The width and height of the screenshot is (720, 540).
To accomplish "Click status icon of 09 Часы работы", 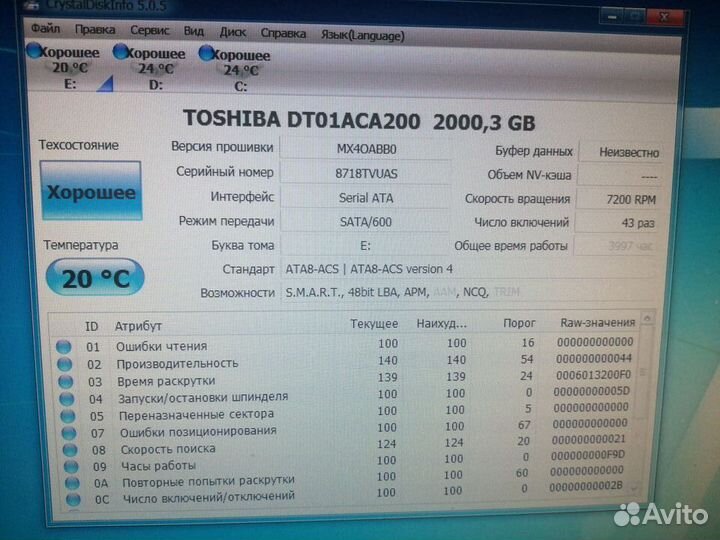I will click(x=71, y=467).
